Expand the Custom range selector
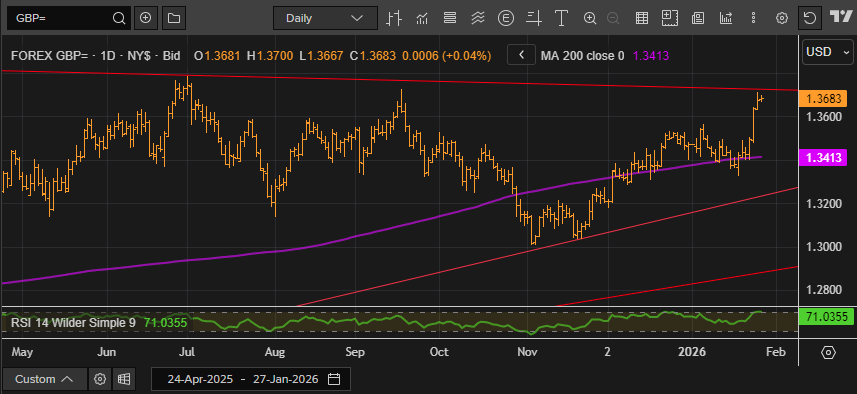The width and height of the screenshot is (857, 394). [x=44, y=379]
